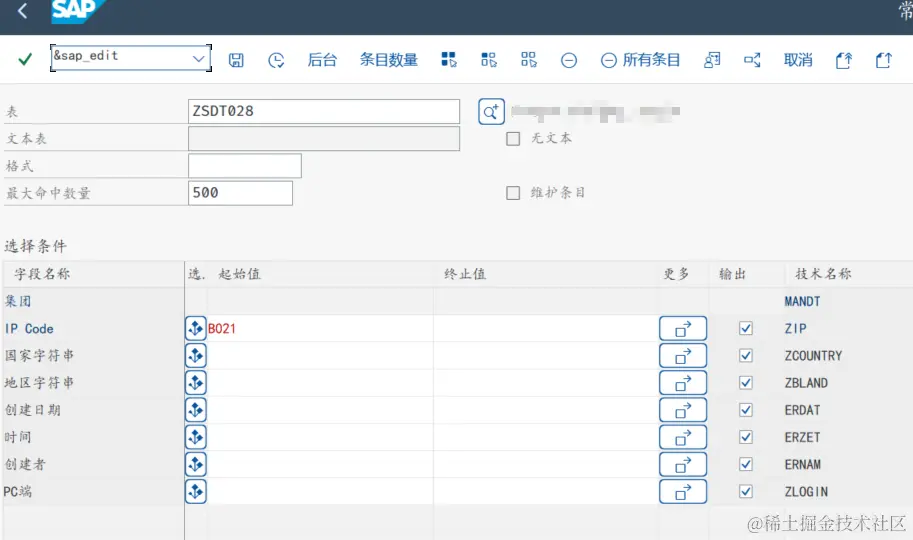This screenshot has height=540, width=913.
Task: Click selection option icon for IP Code row
Action: (196, 329)
